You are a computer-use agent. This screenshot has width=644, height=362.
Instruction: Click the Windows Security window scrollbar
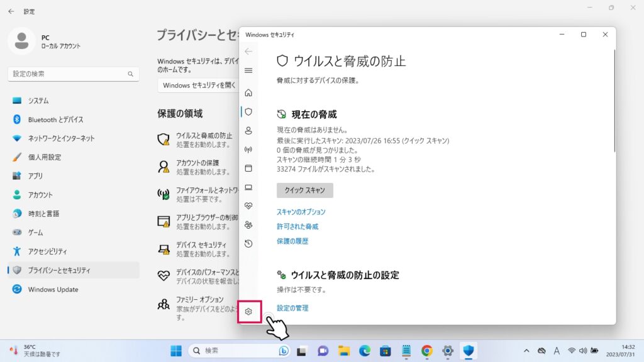click(x=614, y=101)
